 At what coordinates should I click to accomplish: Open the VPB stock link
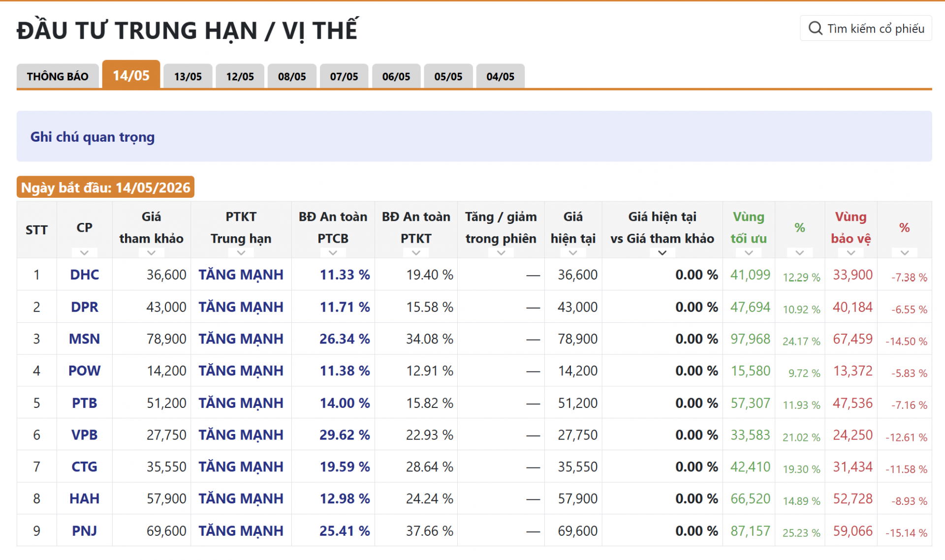coord(85,435)
